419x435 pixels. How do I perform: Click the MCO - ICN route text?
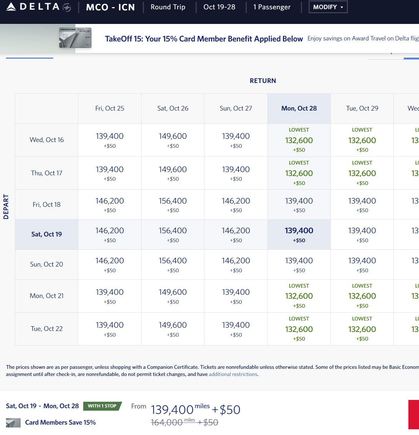point(110,7)
